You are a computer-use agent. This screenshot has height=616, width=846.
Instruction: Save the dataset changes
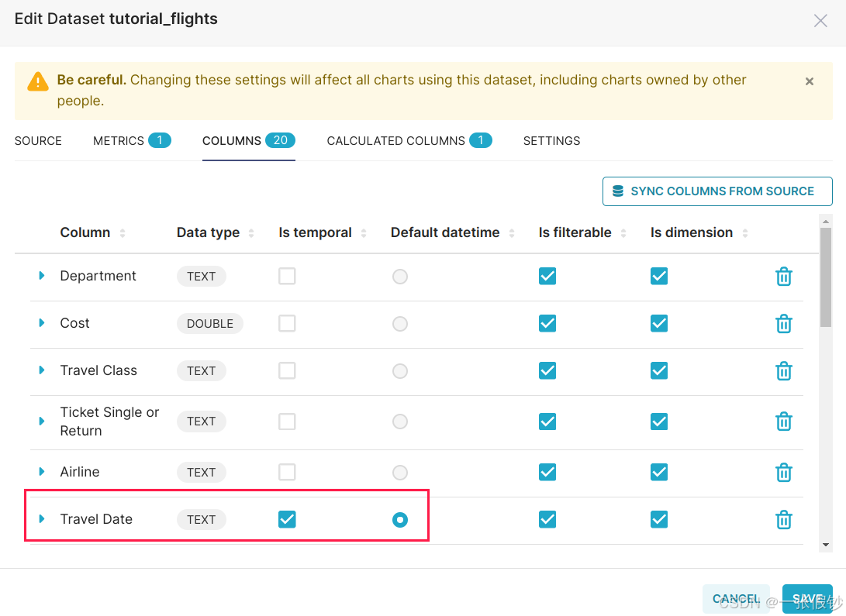tap(807, 599)
